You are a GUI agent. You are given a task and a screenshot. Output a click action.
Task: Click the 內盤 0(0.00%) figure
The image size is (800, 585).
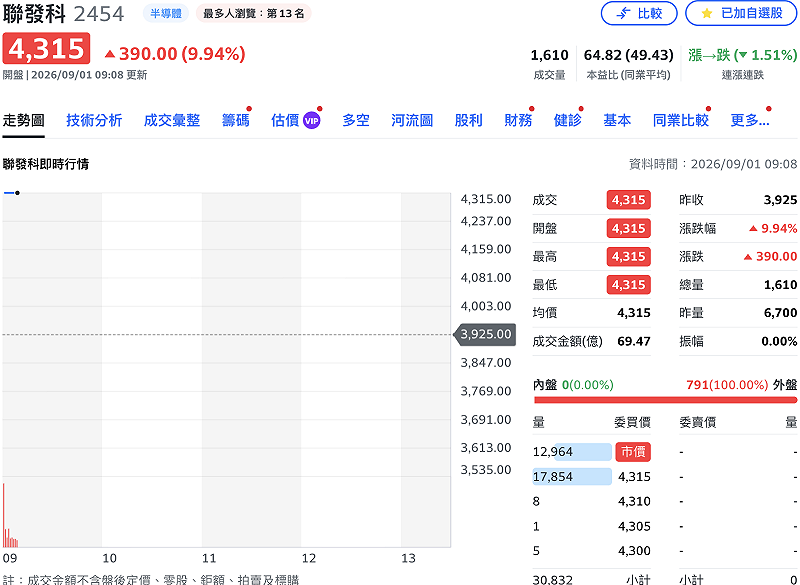(x=587, y=385)
